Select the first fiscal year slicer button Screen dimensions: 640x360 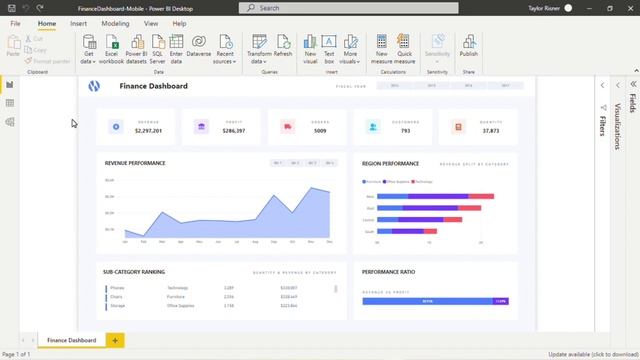click(x=395, y=86)
